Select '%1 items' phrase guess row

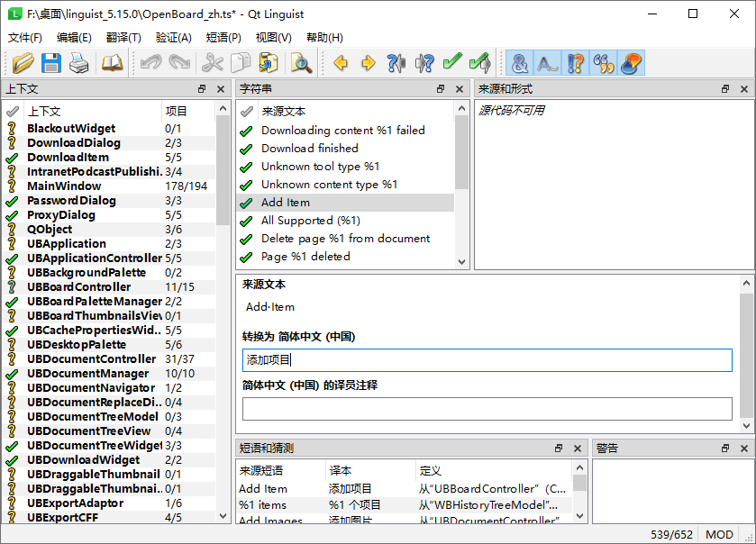pos(404,505)
